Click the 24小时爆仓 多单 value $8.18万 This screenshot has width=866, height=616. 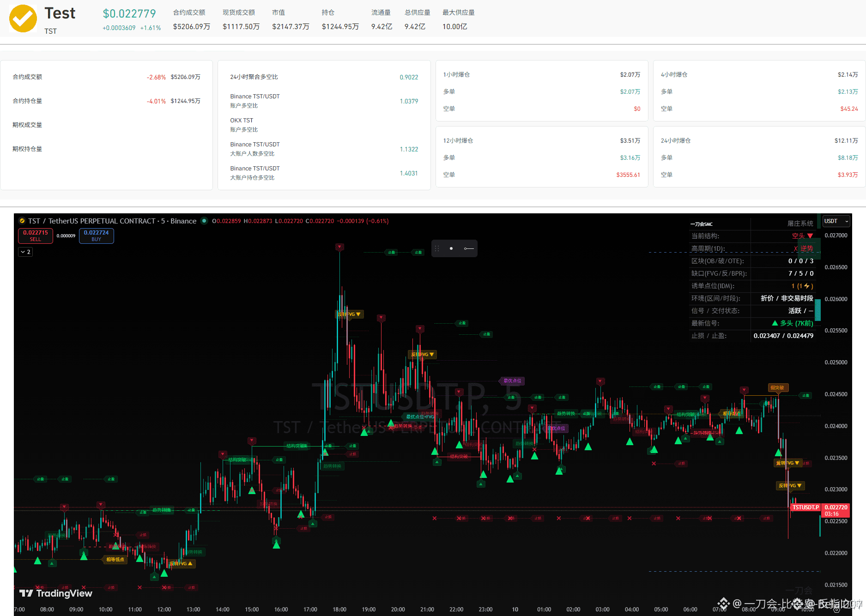(x=848, y=158)
